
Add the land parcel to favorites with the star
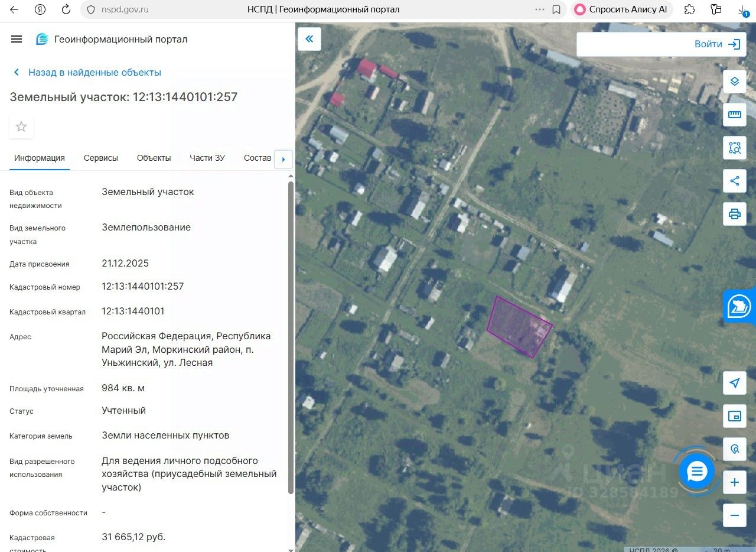tap(21, 126)
